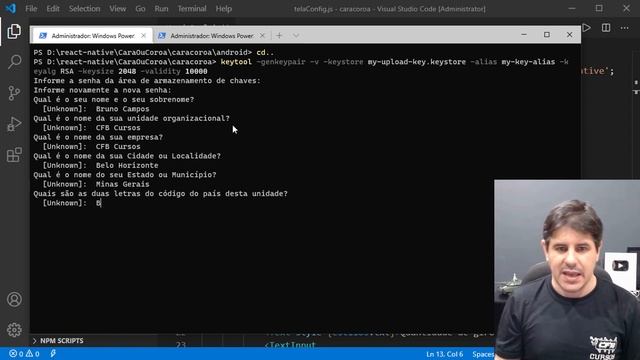Click the errors count in status bar
Image resolution: width=640 pixels, height=360 pixels.
pos(17,354)
